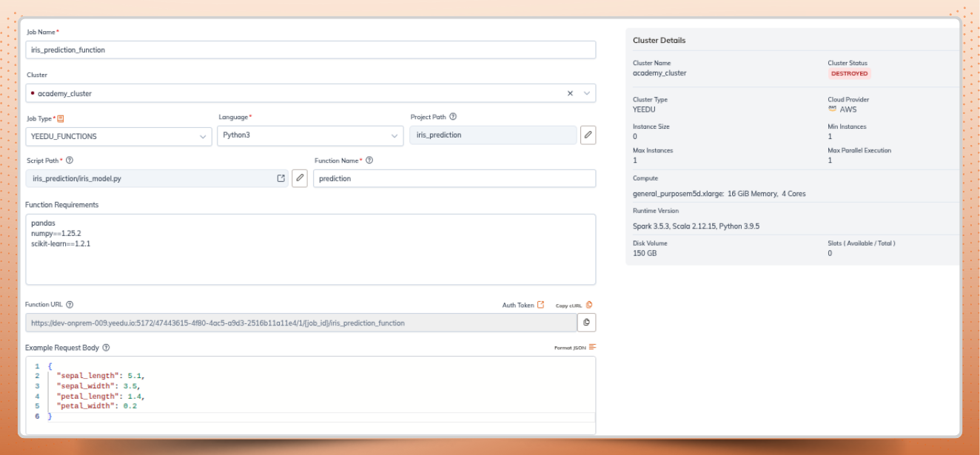The height and width of the screenshot is (455, 980).
Task: Open the Job Type dropdown
Action: click(x=201, y=136)
